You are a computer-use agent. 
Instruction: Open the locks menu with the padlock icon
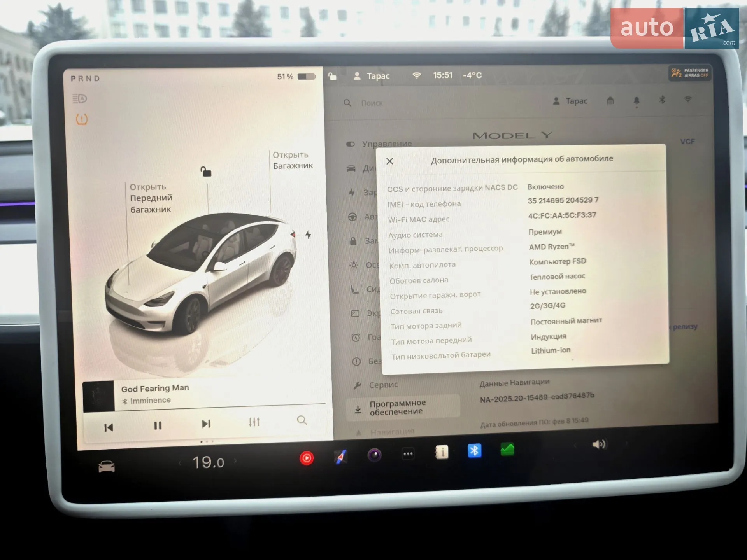353,241
